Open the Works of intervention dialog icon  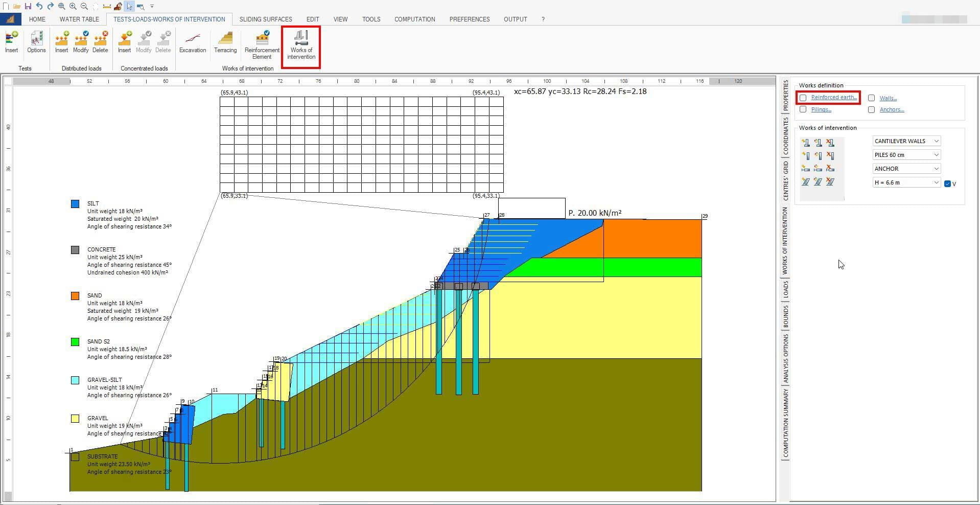pos(300,45)
